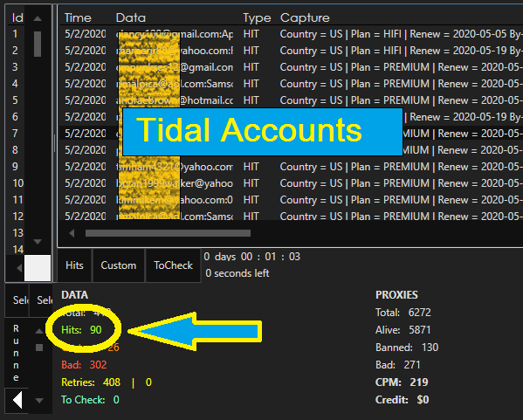Click HIFI capture renewing 2020-05-05
The height and width of the screenshot is (420, 523).
(401, 34)
